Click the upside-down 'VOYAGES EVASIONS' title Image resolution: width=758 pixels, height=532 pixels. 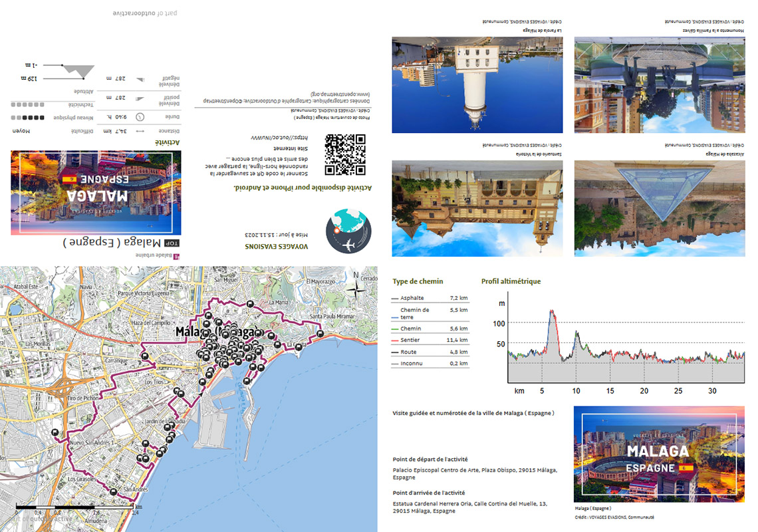277,246
